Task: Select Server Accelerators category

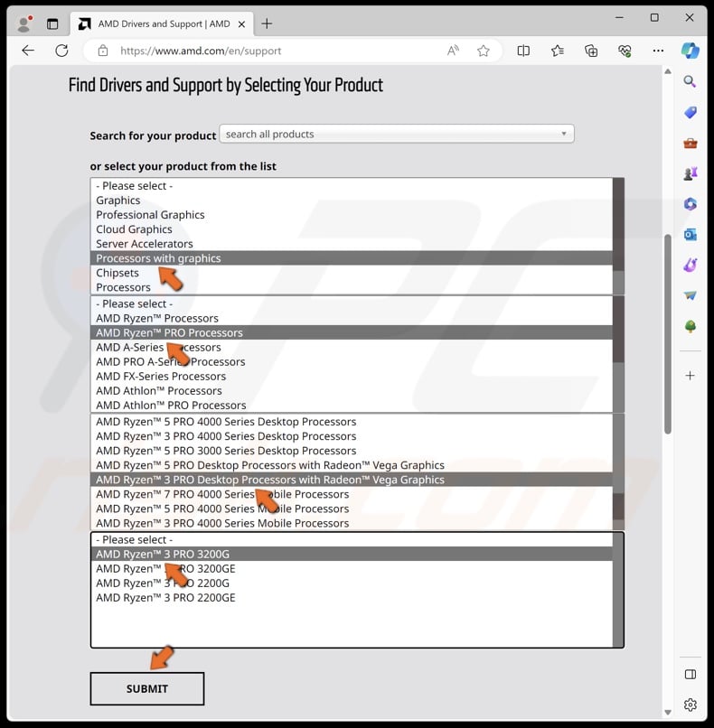Action: (352, 243)
